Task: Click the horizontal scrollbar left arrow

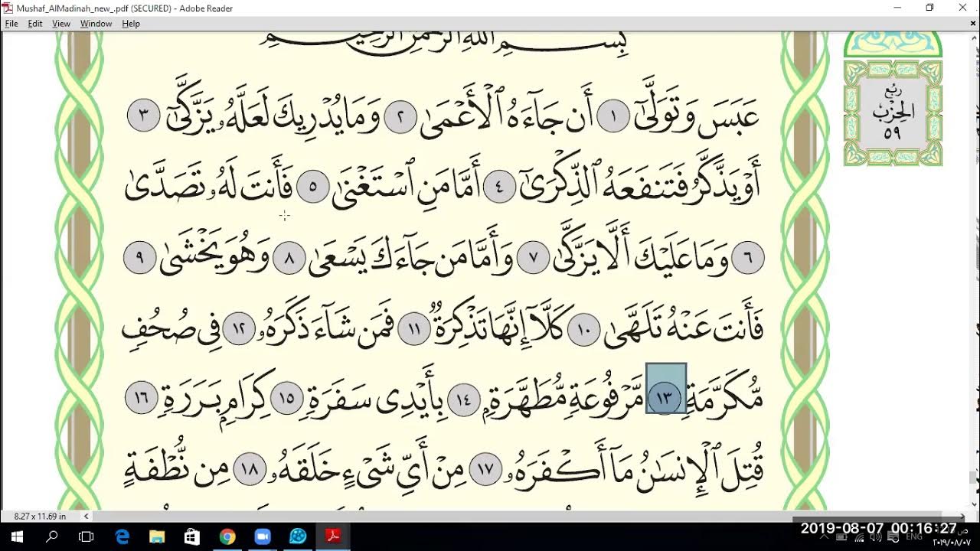Action: 86,517
